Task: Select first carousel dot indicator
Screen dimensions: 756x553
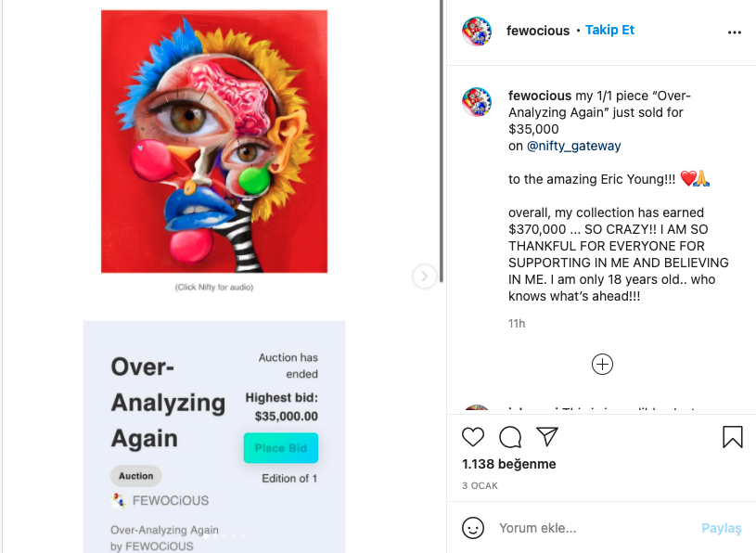Action: [x=206, y=535]
